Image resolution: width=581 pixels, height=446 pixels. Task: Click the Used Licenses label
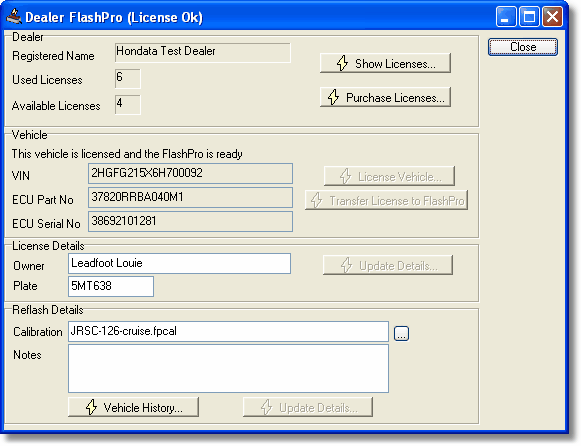pos(47,80)
